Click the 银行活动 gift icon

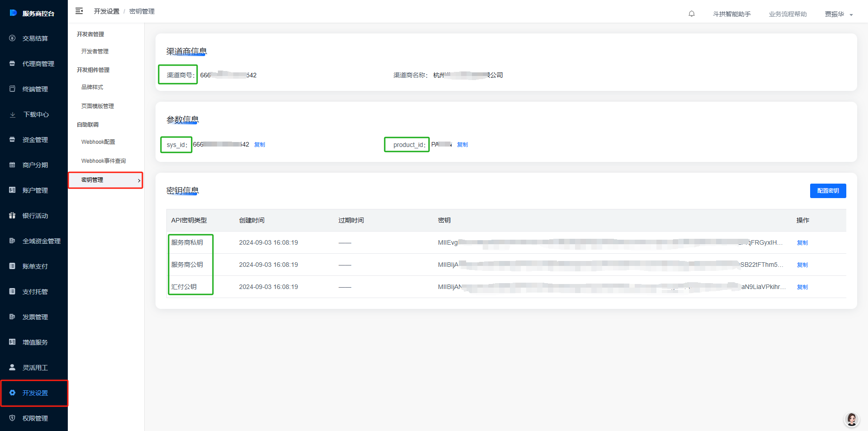pyautogui.click(x=12, y=216)
